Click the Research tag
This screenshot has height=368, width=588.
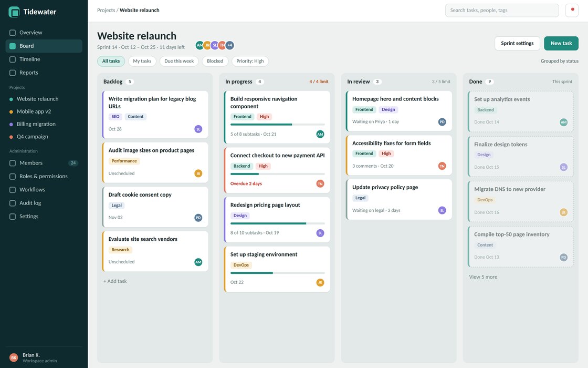pyautogui.click(x=120, y=250)
